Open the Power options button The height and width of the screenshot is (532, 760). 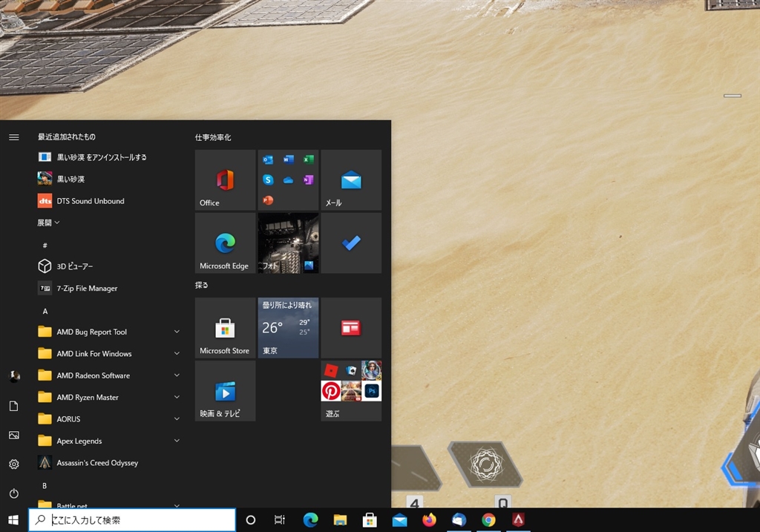(x=14, y=493)
